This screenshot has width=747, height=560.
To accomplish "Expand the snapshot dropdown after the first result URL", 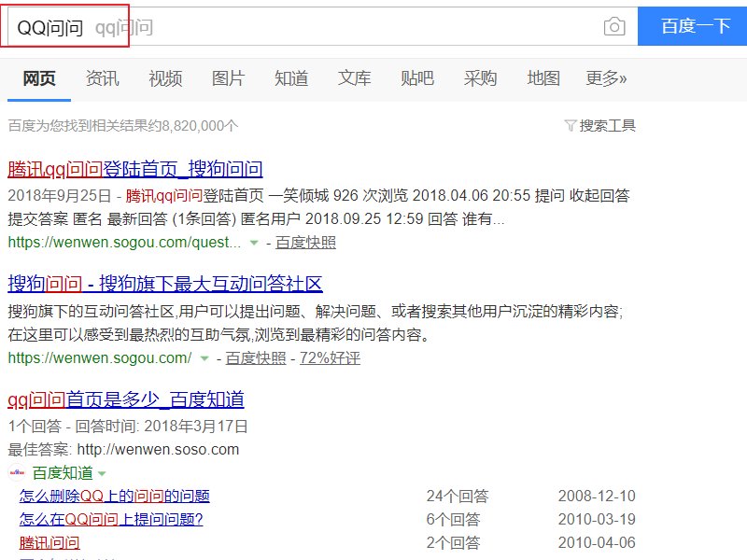I will tap(254, 242).
